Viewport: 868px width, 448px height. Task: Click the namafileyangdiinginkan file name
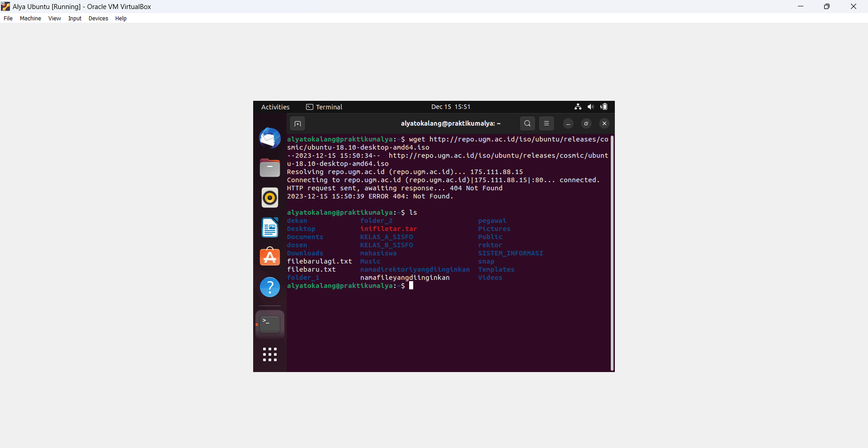405,278
